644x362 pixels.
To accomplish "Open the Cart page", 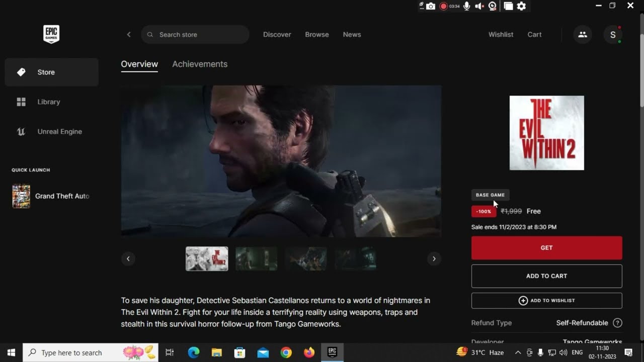I will (534, 34).
